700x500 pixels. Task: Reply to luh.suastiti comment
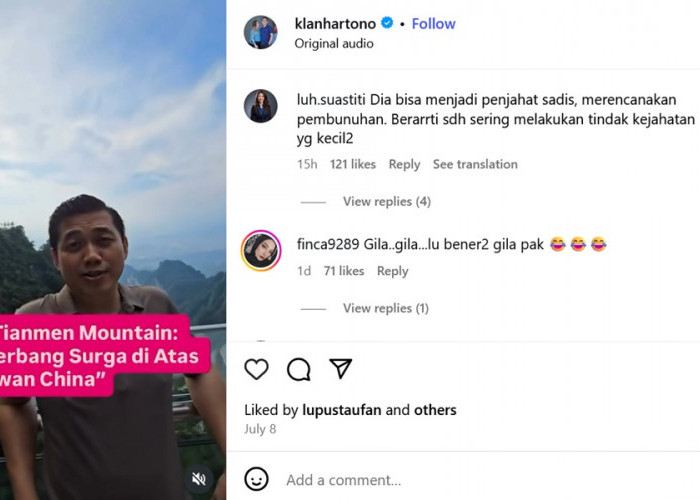click(x=404, y=164)
